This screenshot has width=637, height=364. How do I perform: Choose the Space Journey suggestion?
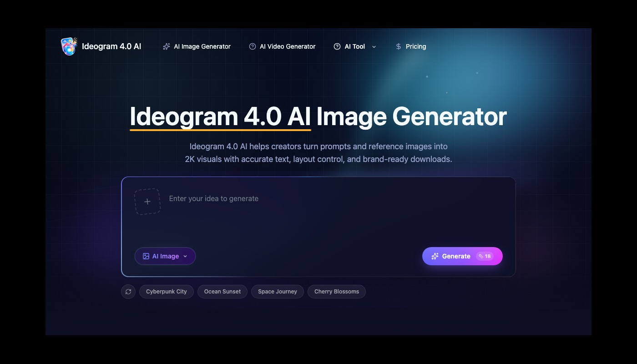[278, 292]
